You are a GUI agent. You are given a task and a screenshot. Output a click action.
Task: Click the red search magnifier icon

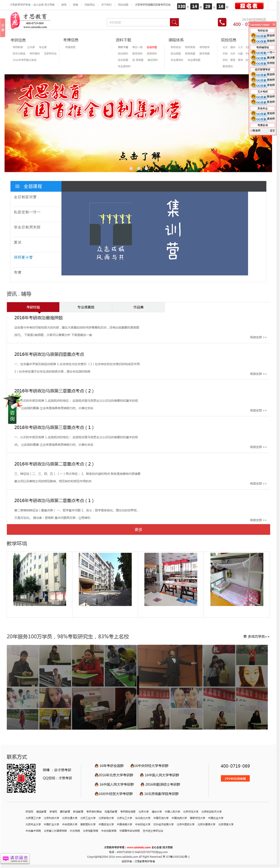[x=174, y=22]
